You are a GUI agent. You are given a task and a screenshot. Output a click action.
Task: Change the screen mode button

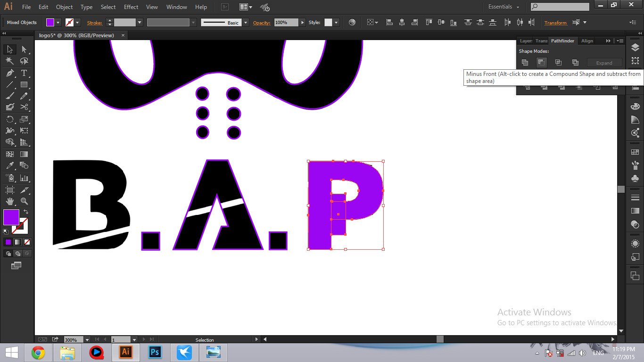[17, 266]
